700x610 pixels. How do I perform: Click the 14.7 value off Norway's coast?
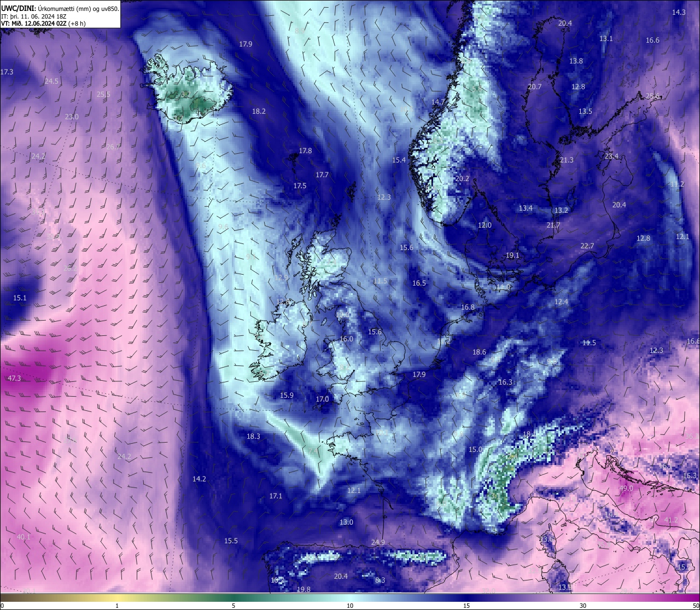438,102
